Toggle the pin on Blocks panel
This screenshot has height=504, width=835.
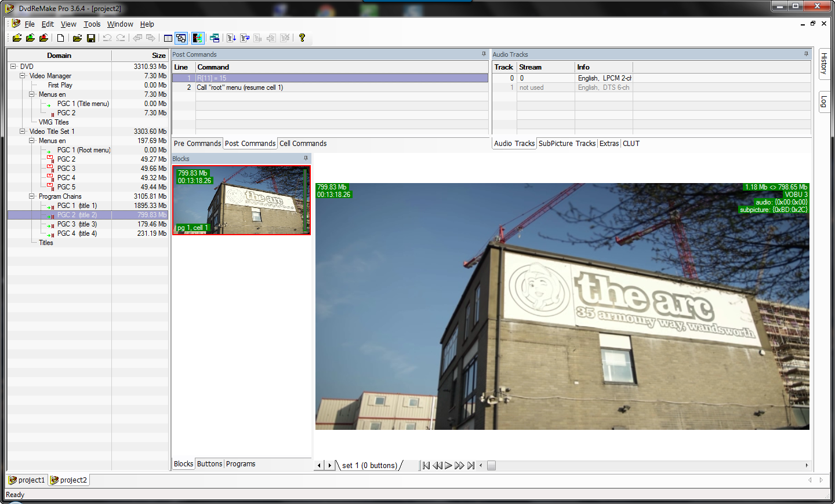[x=306, y=158]
